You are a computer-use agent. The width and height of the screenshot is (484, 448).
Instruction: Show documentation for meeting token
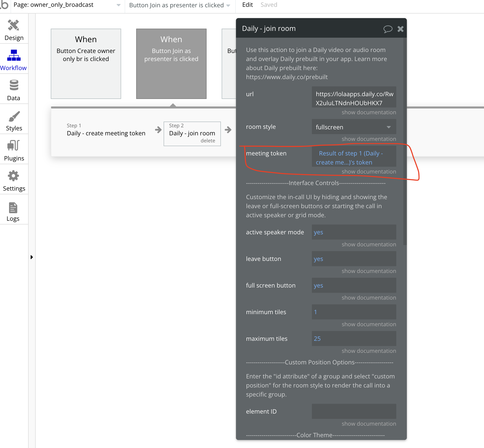coord(369,172)
